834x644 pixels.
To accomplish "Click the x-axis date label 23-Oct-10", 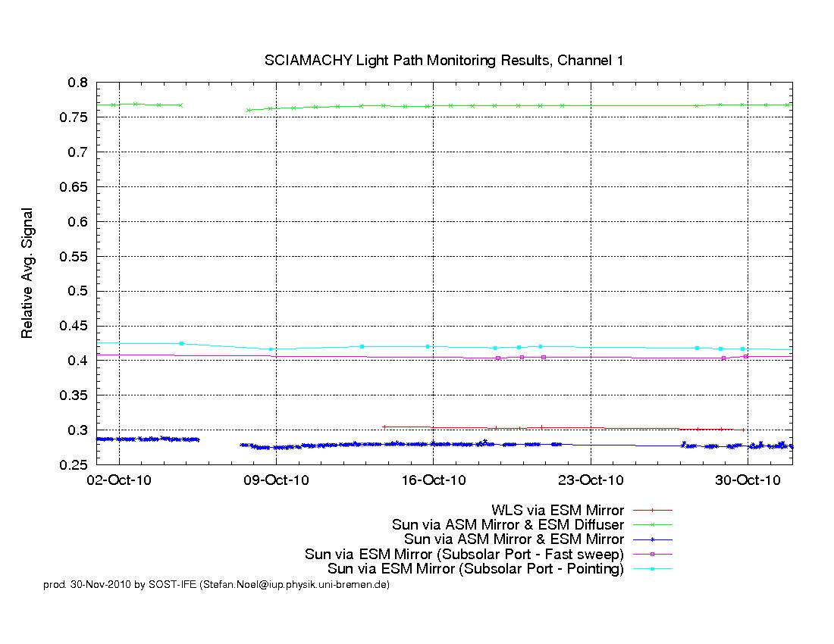I will pos(591,480).
